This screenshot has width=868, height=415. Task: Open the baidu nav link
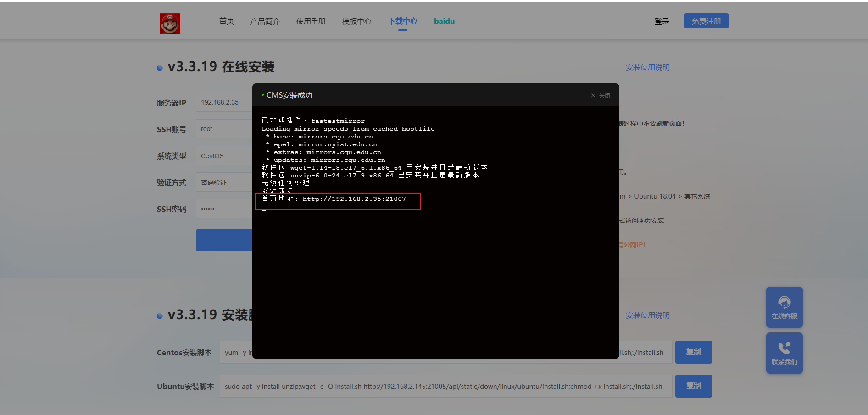(x=444, y=21)
